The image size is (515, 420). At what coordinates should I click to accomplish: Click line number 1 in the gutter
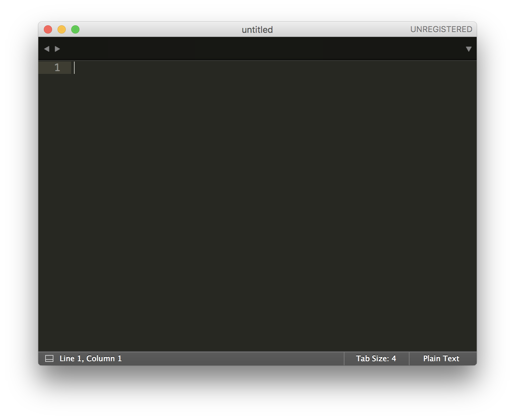[x=57, y=67]
